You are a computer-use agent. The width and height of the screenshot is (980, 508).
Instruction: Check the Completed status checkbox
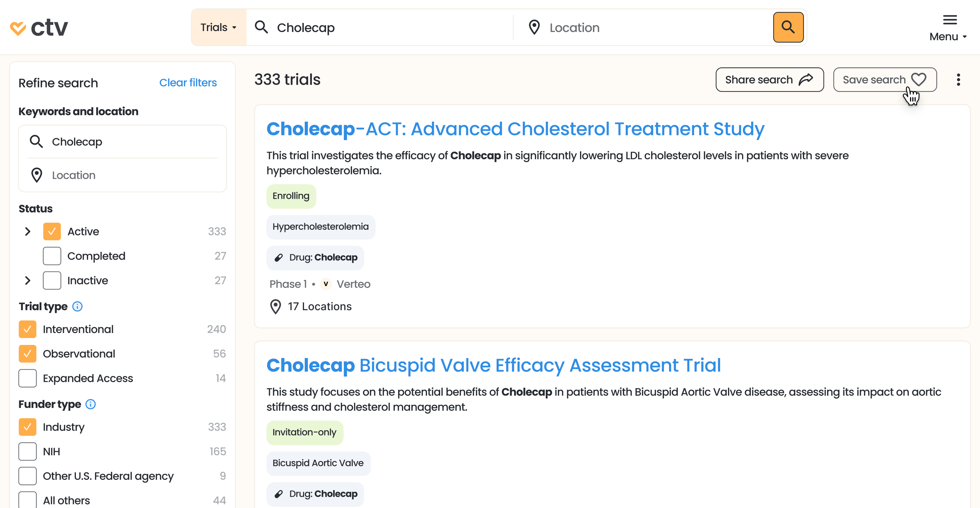[52, 256]
